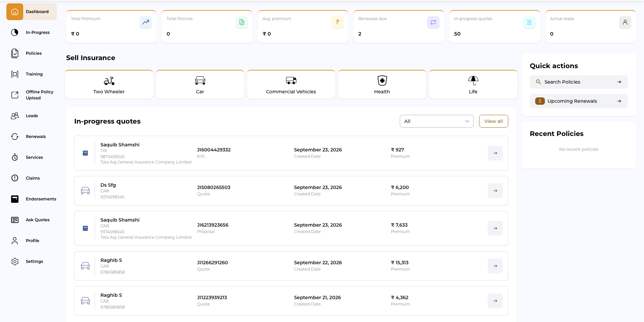Viewport: 644px width, 322px height.
Task: Click the ₹ 927 premium value
Action: point(397,150)
